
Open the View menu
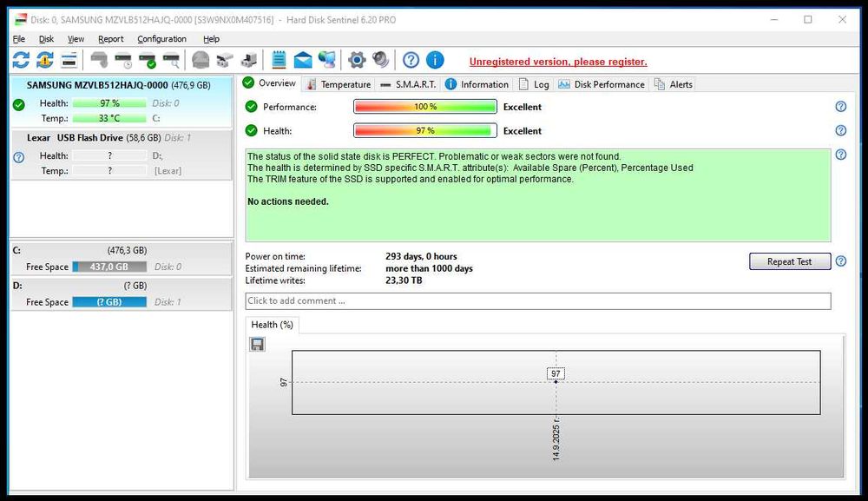[x=76, y=39]
